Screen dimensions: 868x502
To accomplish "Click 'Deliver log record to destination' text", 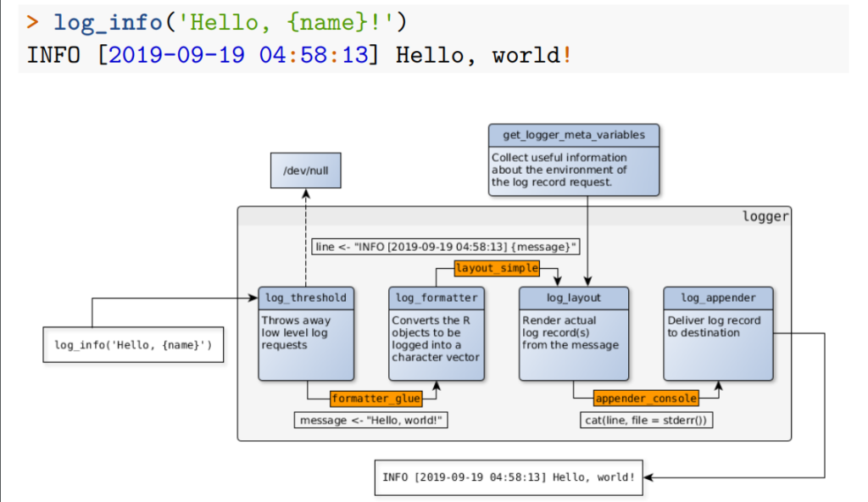I will (714, 326).
